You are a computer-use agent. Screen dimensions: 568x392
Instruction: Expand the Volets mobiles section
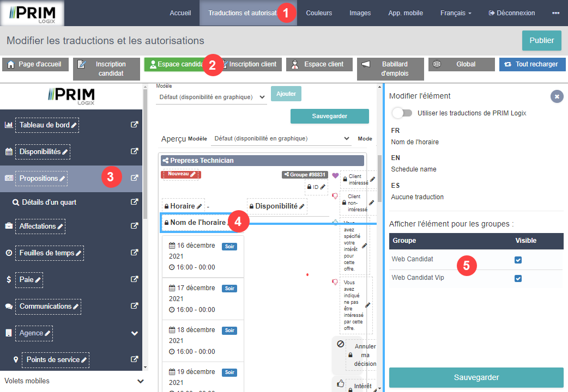click(140, 381)
